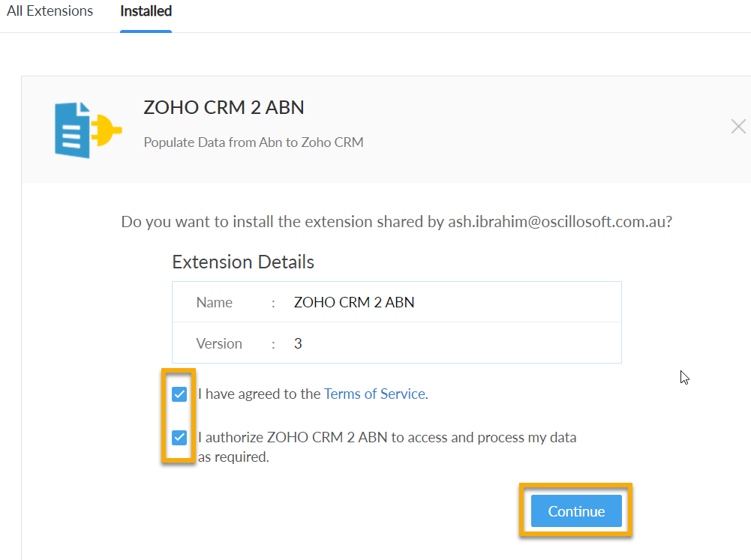The width and height of the screenshot is (751, 560).
Task: Select the Version value 3
Action: [x=298, y=343]
